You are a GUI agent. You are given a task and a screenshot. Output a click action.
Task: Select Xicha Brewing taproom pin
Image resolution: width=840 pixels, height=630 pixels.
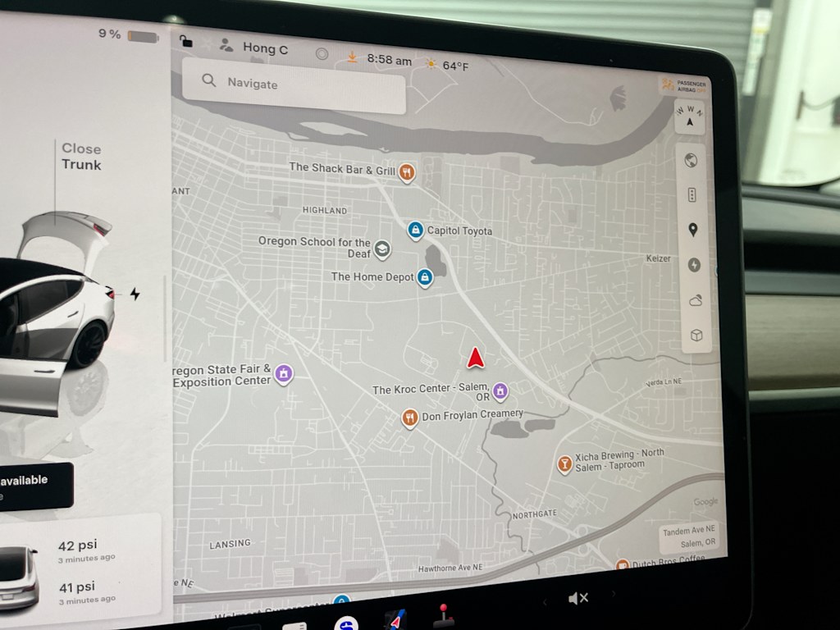[564, 463]
